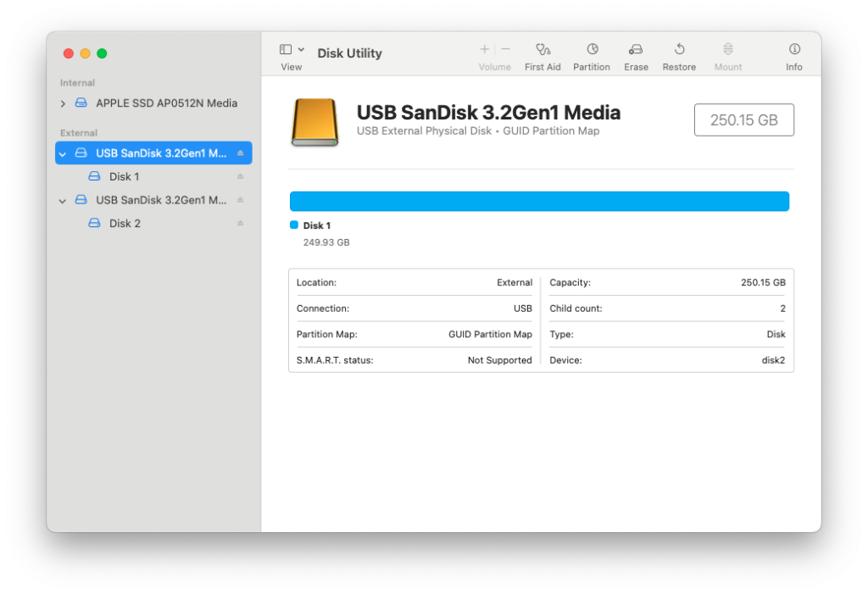Collapse the selected USB SanDisk media tree

[62, 153]
